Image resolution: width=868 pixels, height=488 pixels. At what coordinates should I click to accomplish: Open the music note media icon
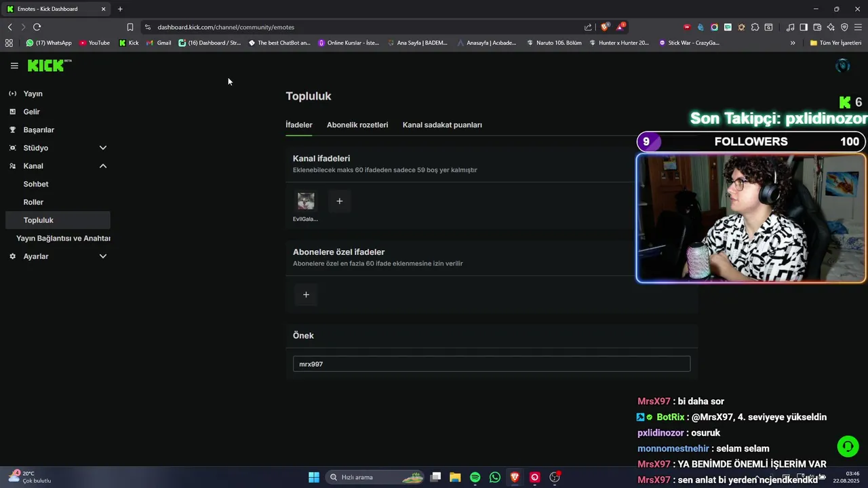[790, 27]
